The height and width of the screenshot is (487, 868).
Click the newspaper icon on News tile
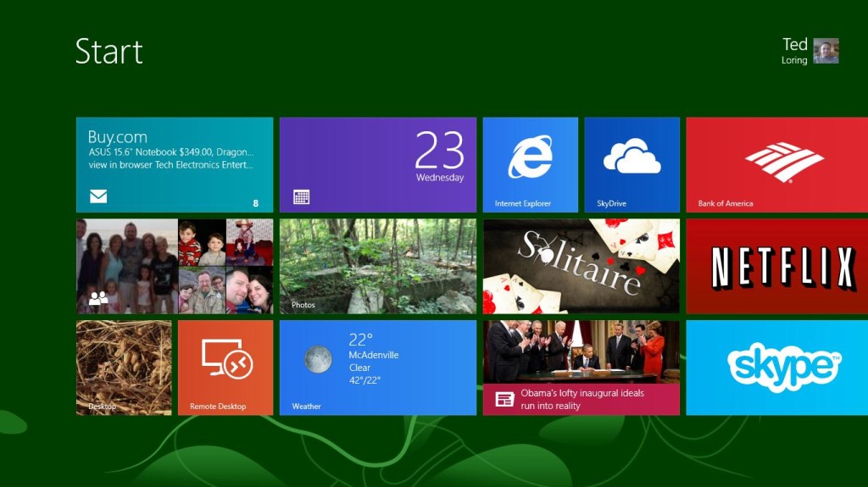pyautogui.click(x=504, y=399)
